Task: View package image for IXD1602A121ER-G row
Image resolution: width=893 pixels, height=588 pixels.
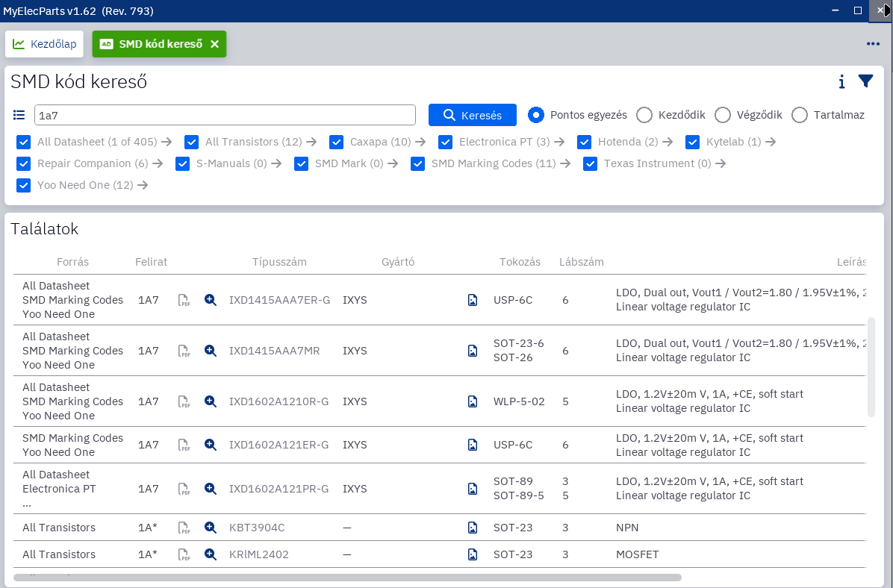Action: coord(473,445)
